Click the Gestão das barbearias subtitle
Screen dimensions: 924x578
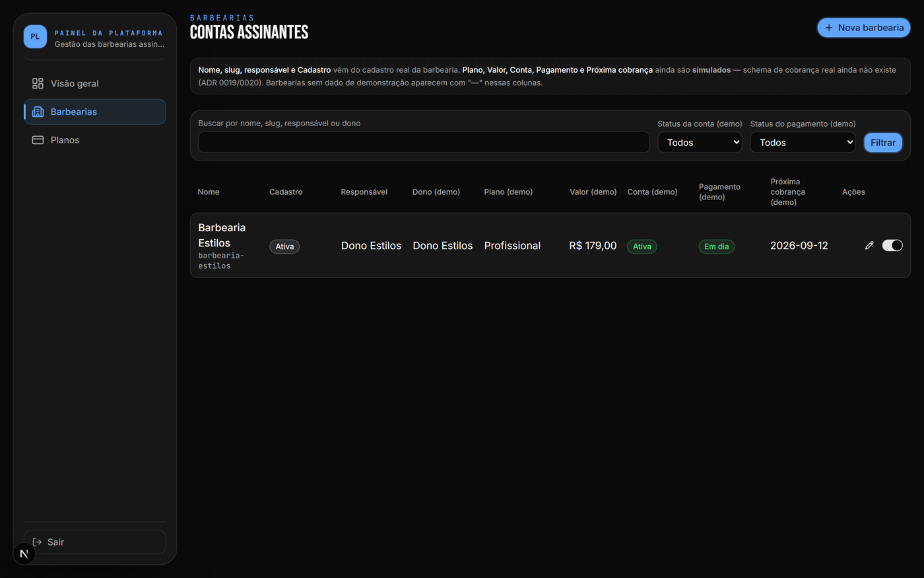(x=110, y=44)
